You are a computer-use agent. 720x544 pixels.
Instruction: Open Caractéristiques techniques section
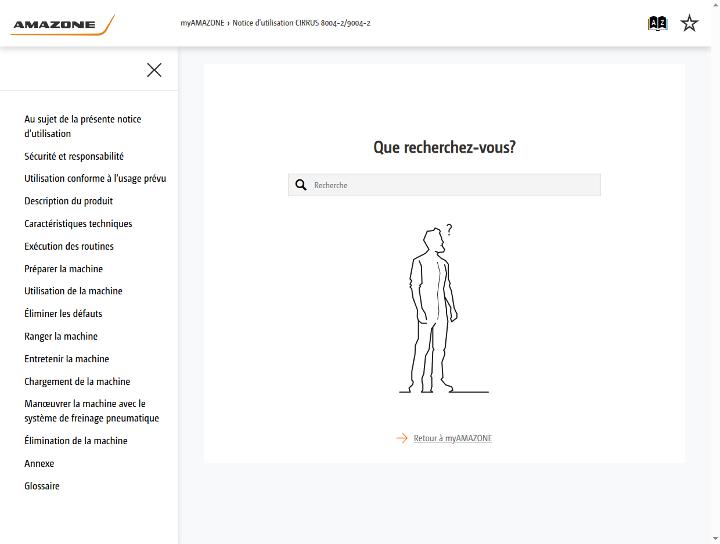pyautogui.click(x=78, y=224)
